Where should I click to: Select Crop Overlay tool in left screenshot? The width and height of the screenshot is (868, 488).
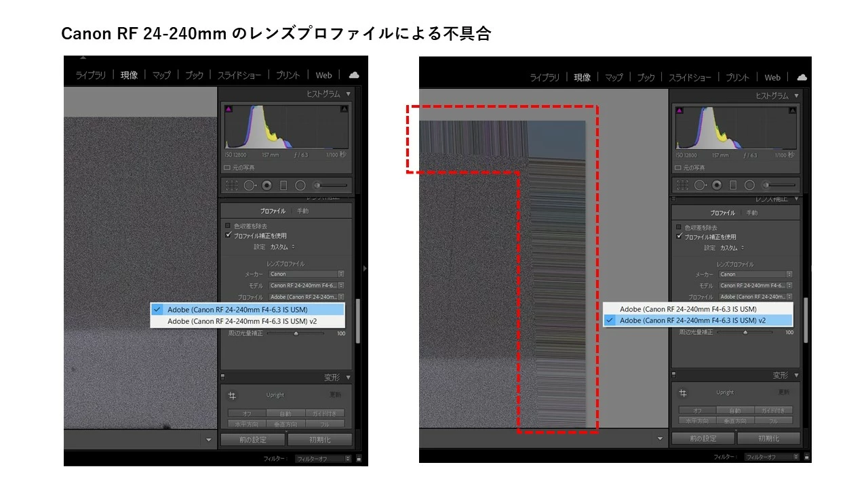(232, 185)
